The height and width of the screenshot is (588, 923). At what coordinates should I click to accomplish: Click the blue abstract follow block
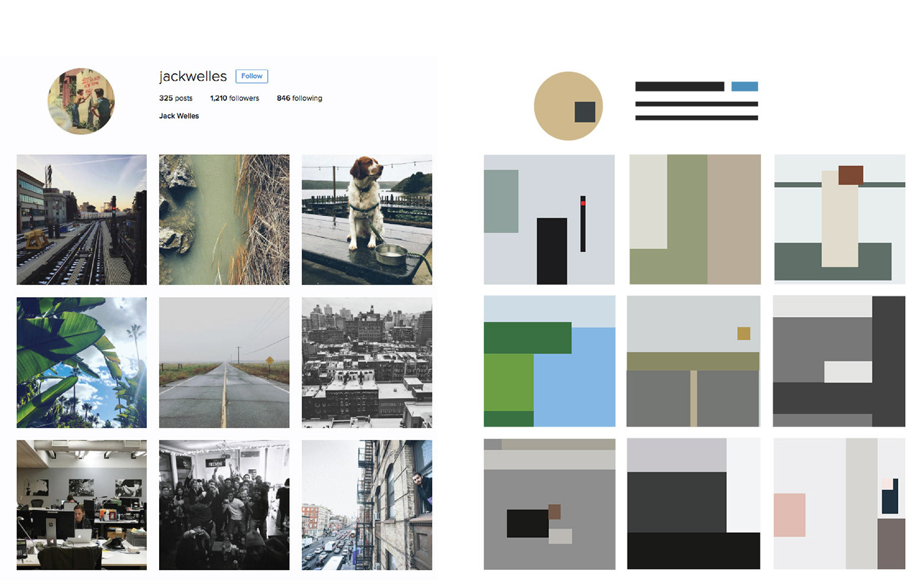(744, 86)
